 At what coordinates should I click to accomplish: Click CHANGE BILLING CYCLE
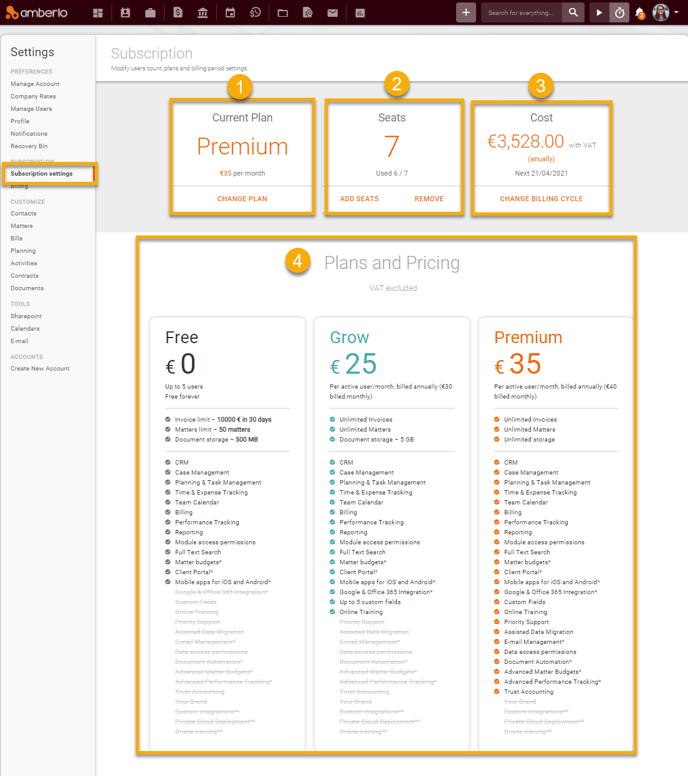pos(541,199)
